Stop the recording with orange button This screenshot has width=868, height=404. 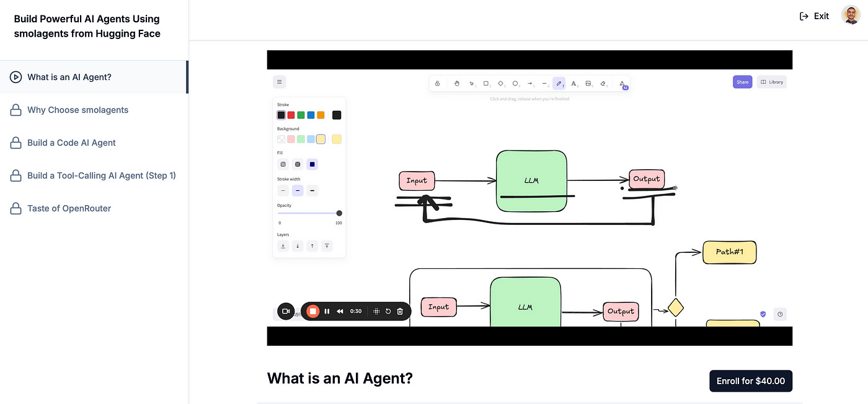tap(313, 311)
